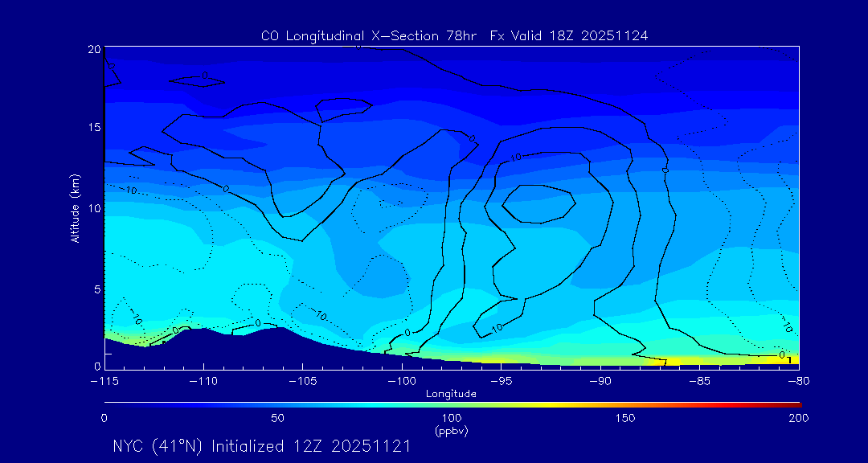
Task: Click the "Altitude (km)" y-axis label
Action: point(75,207)
